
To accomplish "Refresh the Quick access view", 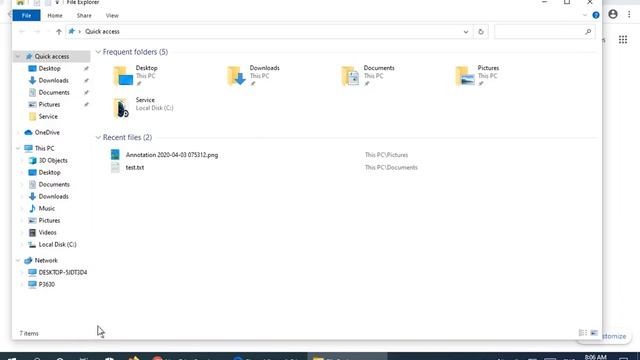I will [x=481, y=32].
